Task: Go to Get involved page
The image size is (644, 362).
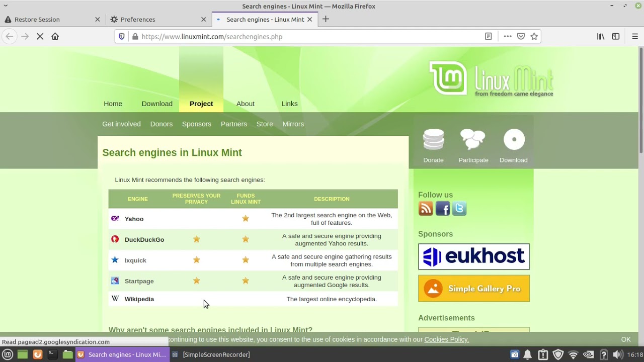Action: (121, 124)
